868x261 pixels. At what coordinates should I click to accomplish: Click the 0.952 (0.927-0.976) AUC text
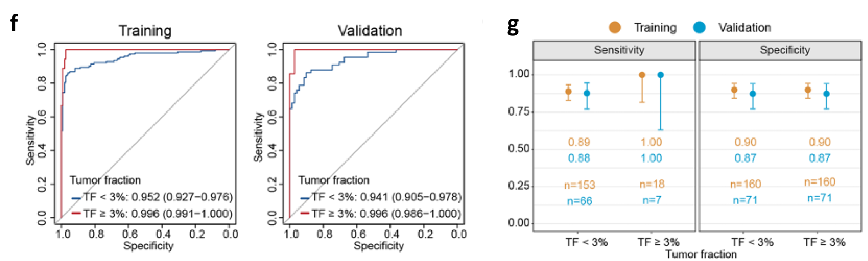coord(182,197)
